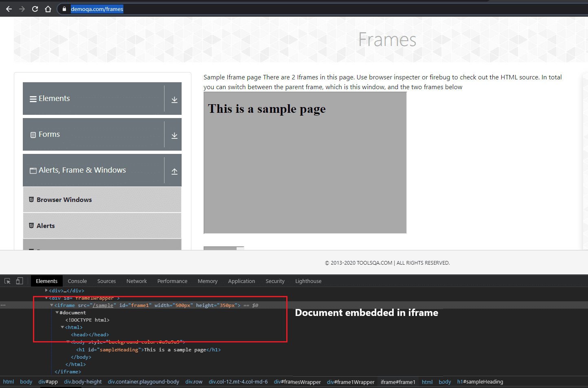
Task: Click the copyright TOOLSQA.COM footer text
Action: [x=387, y=263]
